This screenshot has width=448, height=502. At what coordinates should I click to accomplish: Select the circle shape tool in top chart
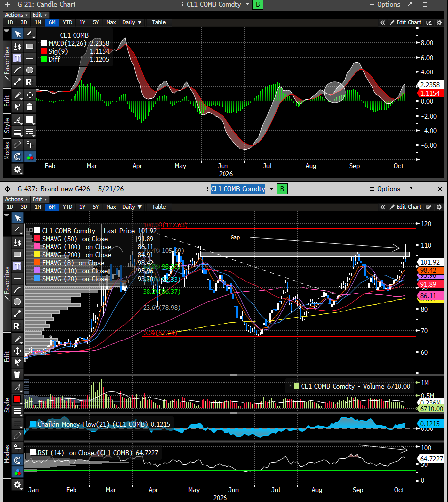point(30,70)
